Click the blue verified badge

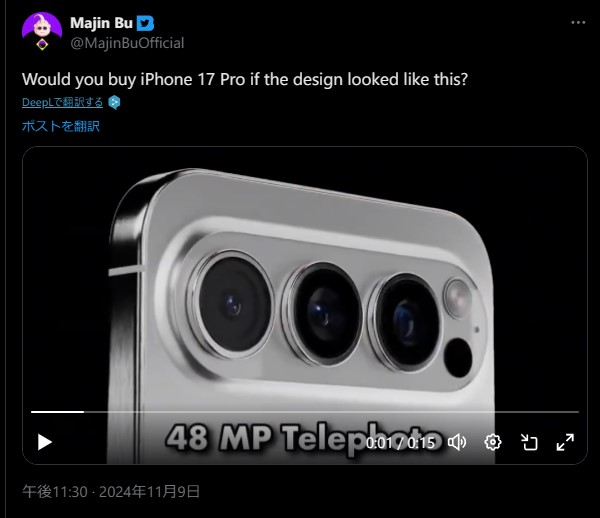(145, 23)
